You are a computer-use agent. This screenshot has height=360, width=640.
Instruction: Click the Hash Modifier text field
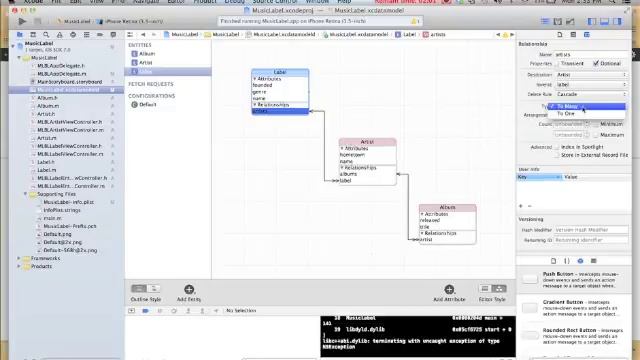pyautogui.click(x=591, y=230)
